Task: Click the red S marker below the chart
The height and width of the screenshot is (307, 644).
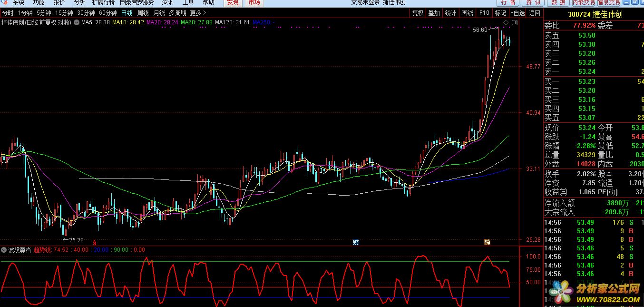Action: tap(94, 242)
